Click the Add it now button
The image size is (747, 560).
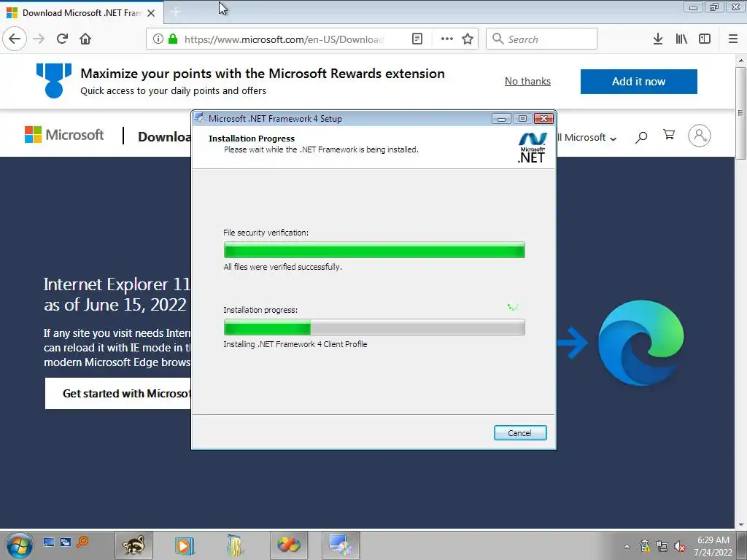(638, 82)
